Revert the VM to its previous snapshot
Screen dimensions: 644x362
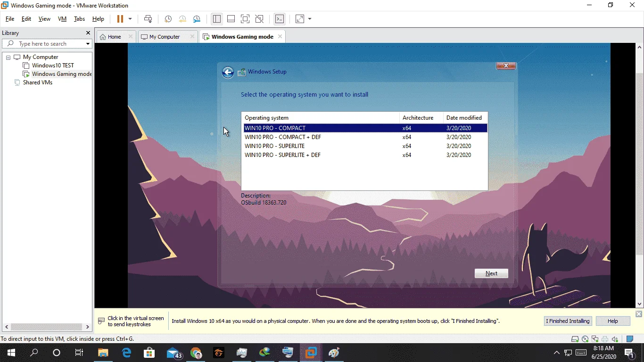coord(182,19)
